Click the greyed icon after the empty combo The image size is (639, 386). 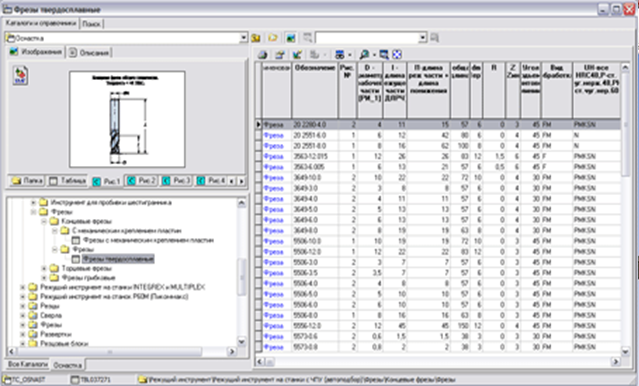434,38
